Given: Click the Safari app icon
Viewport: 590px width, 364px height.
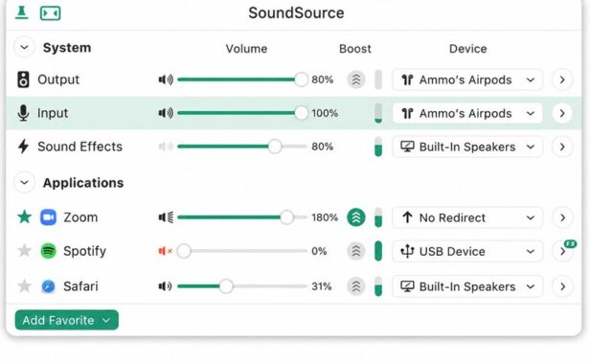Looking at the screenshot, I should [48, 286].
